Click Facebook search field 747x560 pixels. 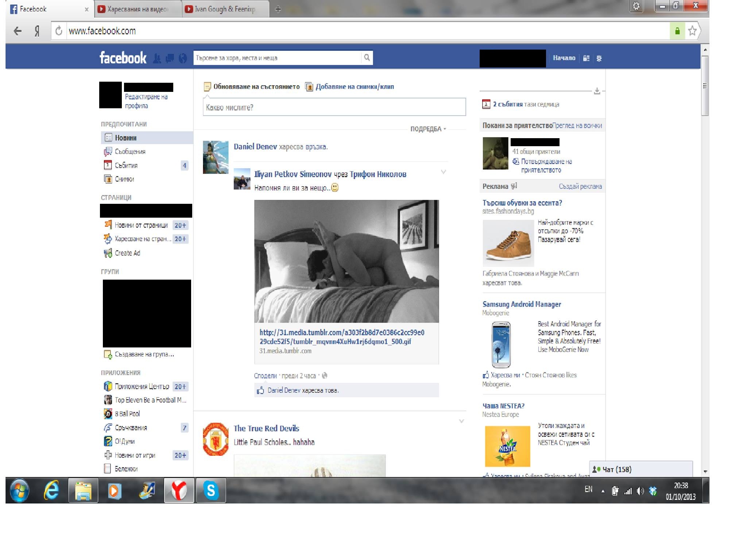pos(277,58)
